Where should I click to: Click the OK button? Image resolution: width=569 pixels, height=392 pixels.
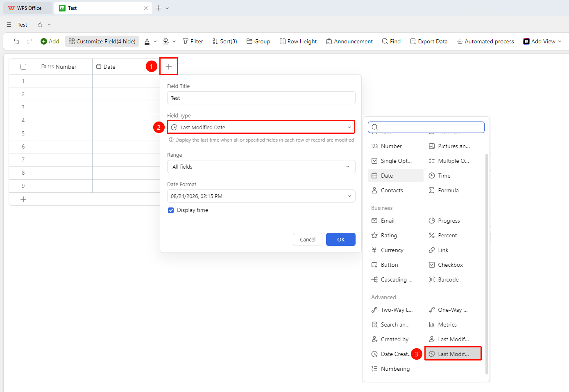point(341,239)
